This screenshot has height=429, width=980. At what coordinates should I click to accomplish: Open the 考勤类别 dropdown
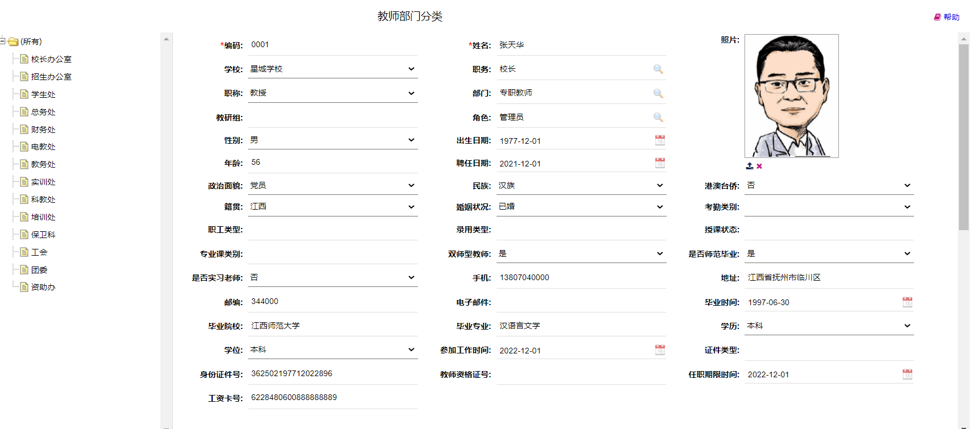[829, 207]
